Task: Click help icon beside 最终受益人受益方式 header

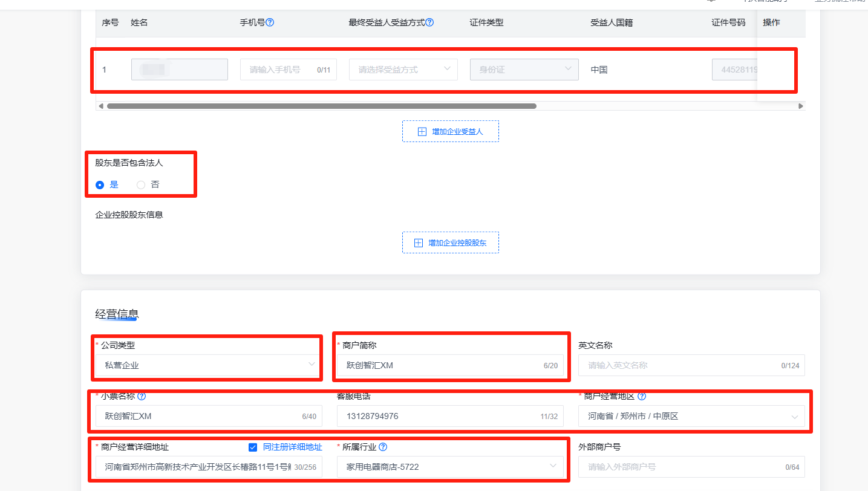Action: 429,22
